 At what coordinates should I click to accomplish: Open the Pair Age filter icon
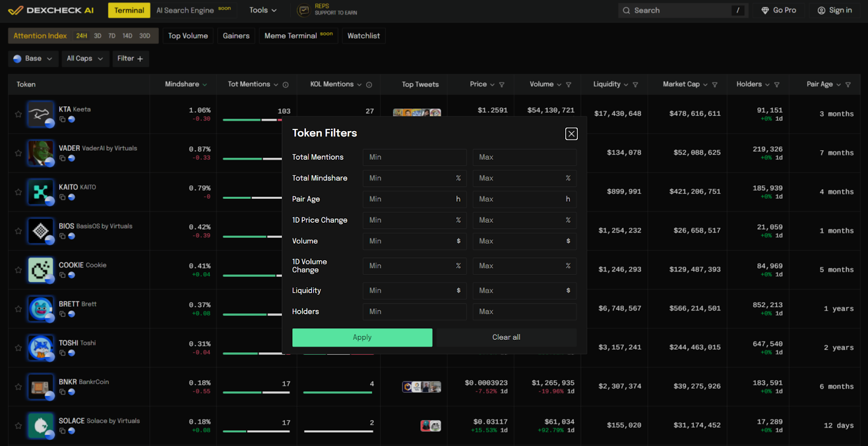(848, 85)
